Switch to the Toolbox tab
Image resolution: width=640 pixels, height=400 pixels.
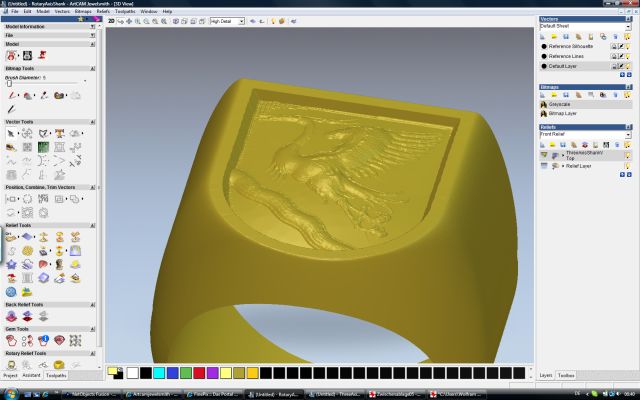[566, 374]
